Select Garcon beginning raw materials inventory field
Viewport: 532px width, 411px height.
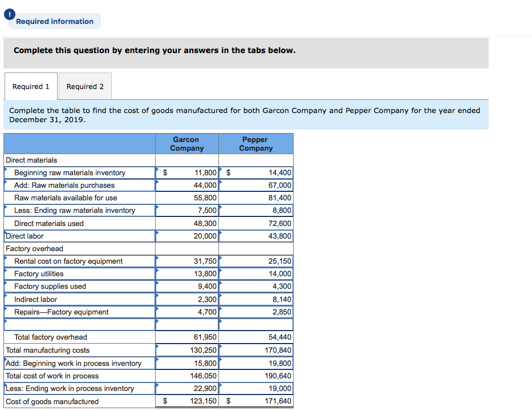pos(187,172)
